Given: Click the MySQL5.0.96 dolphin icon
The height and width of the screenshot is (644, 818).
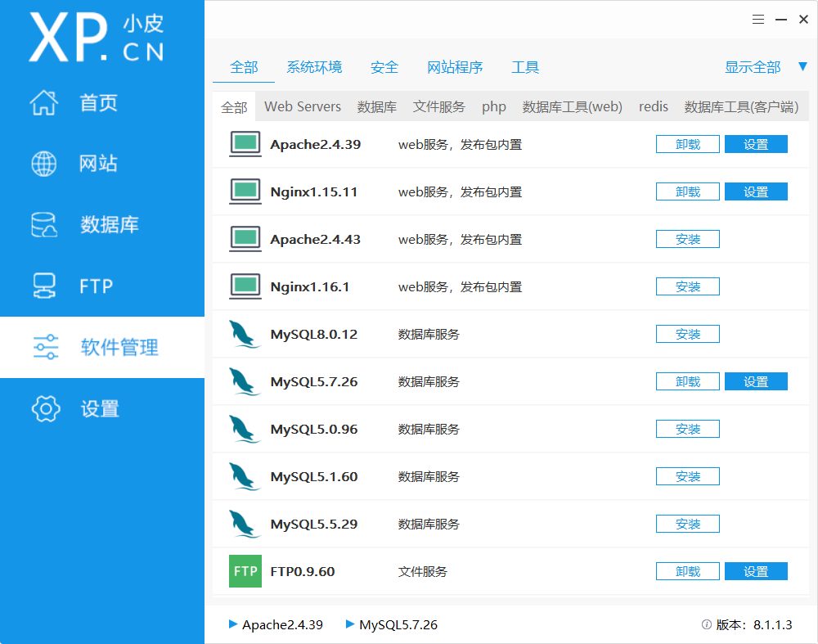Looking at the screenshot, I should pyautogui.click(x=244, y=429).
